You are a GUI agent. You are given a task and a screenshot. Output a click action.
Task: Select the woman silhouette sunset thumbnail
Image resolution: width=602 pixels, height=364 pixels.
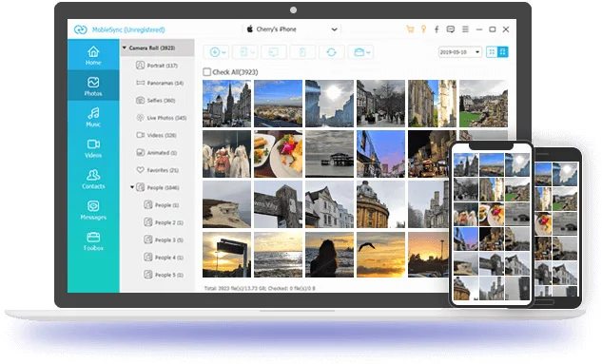coord(329,255)
